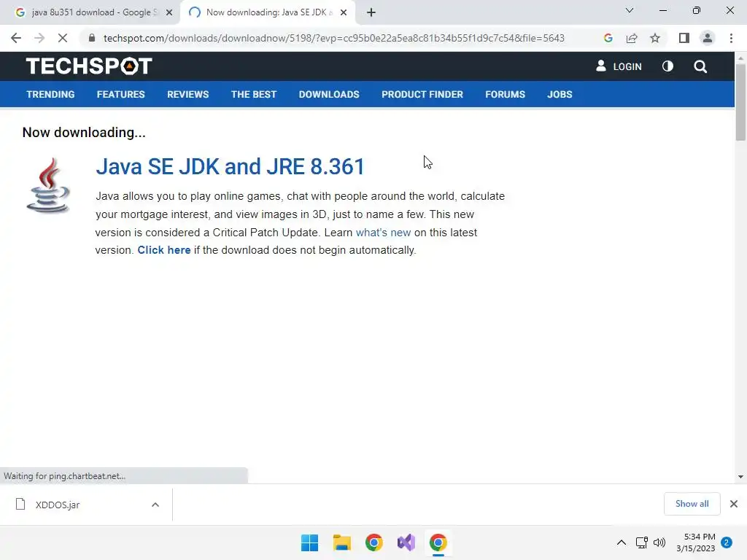The image size is (747, 560).
Task: Click the padlock site info icon
Action: pyautogui.click(x=92, y=38)
